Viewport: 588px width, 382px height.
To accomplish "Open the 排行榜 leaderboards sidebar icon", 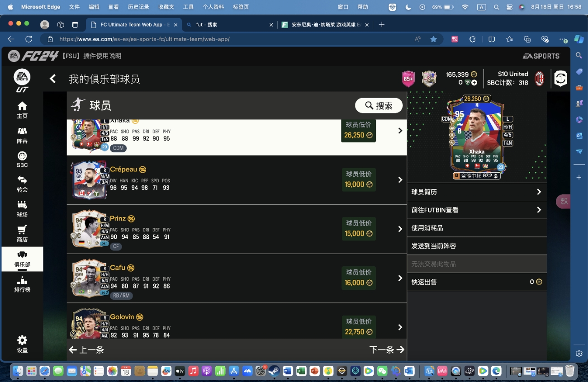I will tap(22, 284).
